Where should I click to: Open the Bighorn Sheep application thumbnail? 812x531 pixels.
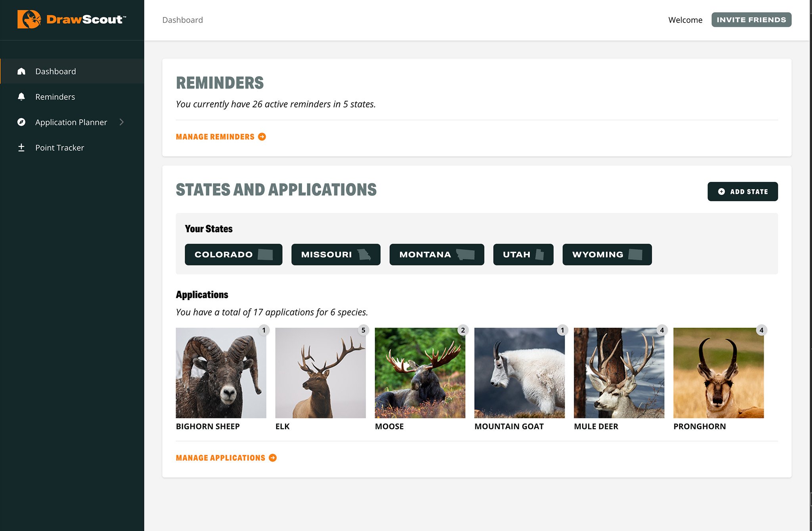[221, 373]
